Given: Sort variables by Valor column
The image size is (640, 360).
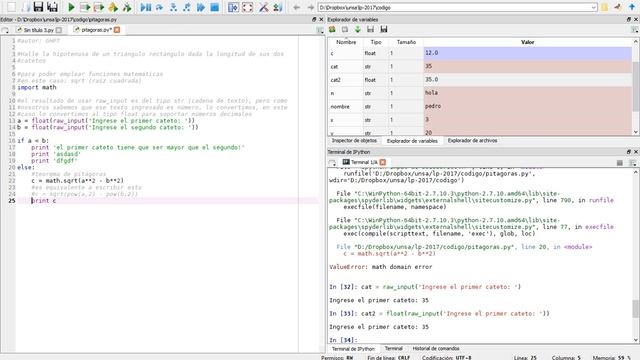Looking at the screenshot, I should [527, 42].
